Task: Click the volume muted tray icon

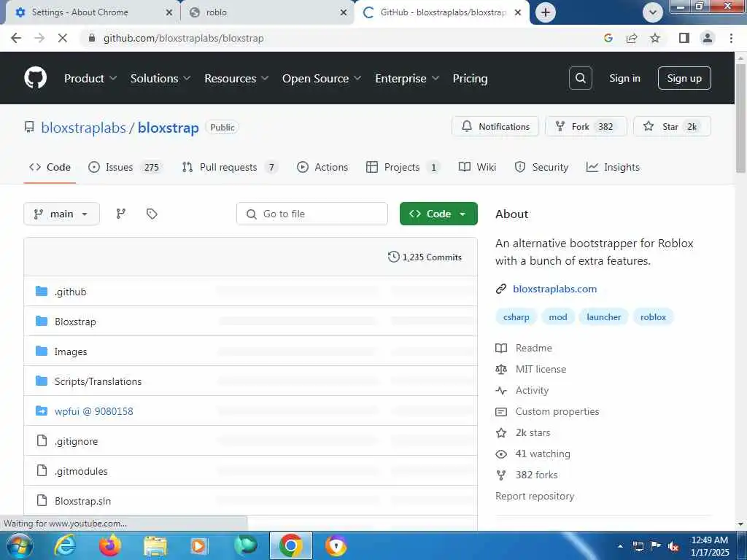Action: 673,547
